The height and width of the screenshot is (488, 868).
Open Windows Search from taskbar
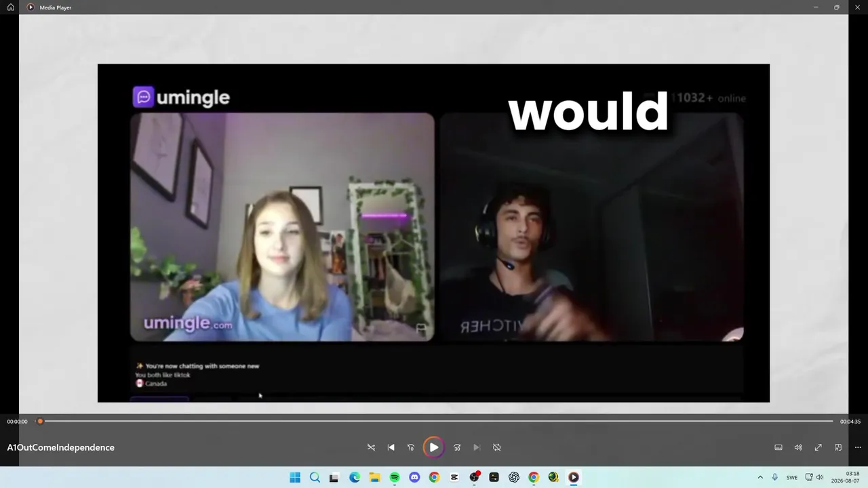pos(315,477)
